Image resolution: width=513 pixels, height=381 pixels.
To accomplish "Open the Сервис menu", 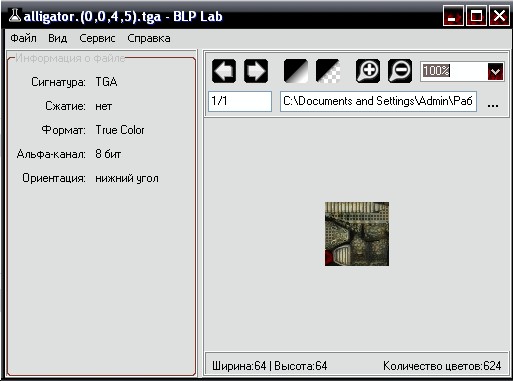I will [x=97, y=38].
